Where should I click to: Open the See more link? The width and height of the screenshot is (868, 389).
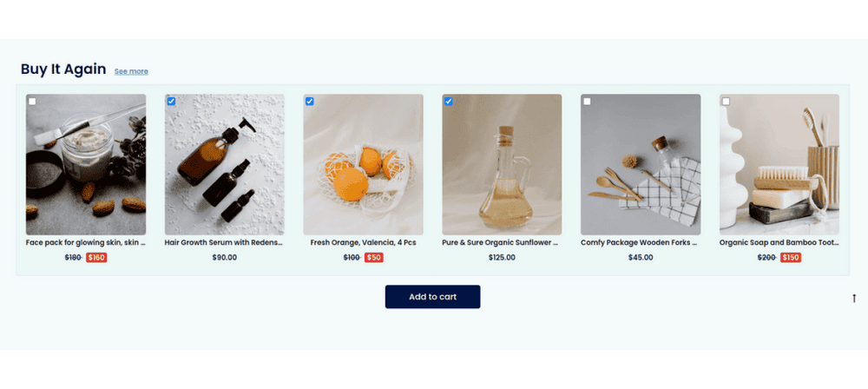coord(131,71)
